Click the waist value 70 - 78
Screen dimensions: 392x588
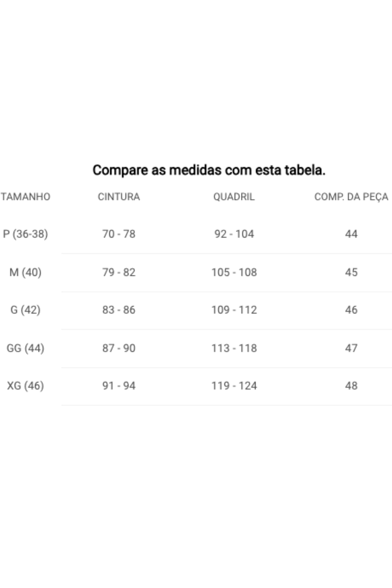click(119, 234)
